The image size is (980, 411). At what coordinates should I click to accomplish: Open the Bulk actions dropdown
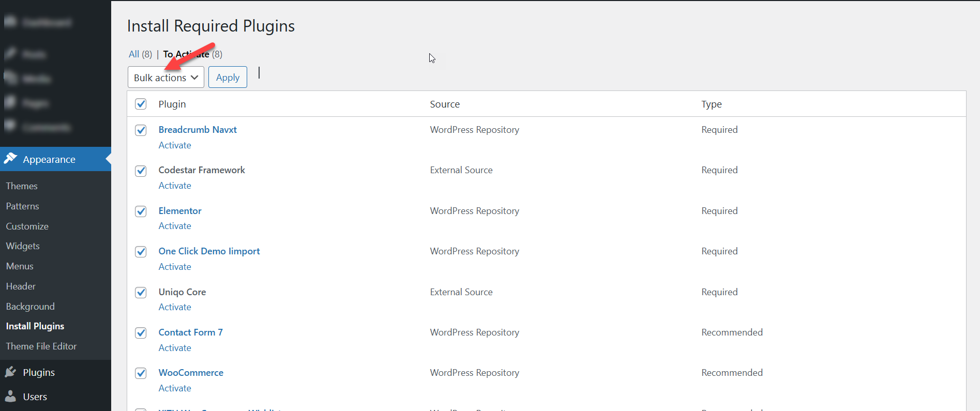click(165, 78)
